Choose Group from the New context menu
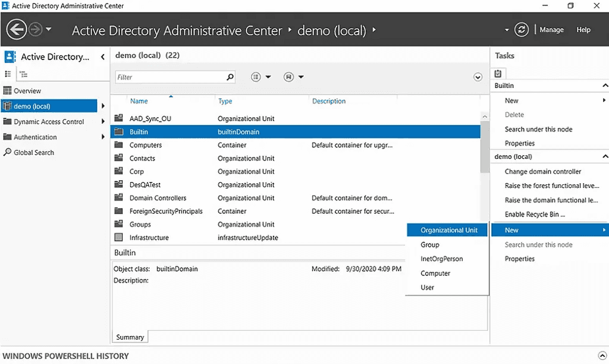609x364 pixels. pyautogui.click(x=429, y=244)
